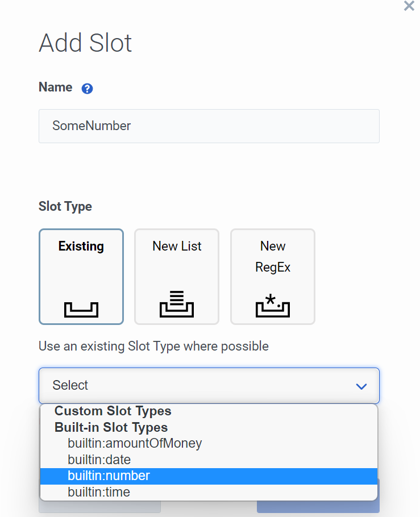Click the Custom Slot Types group header

click(113, 411)
